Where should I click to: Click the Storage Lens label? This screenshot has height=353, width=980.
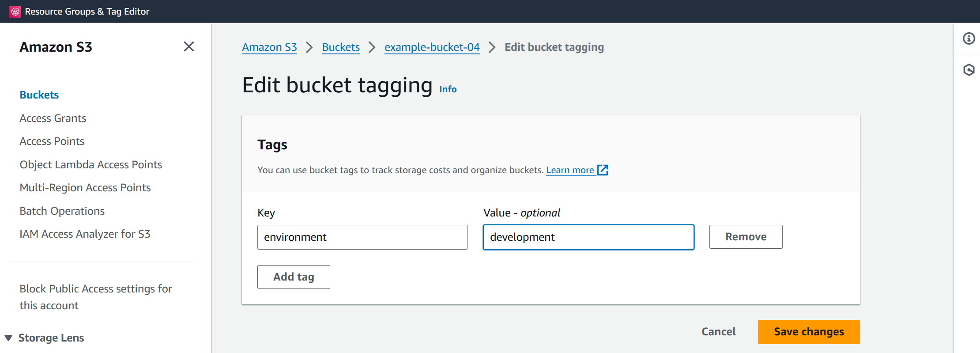(51, 338)
